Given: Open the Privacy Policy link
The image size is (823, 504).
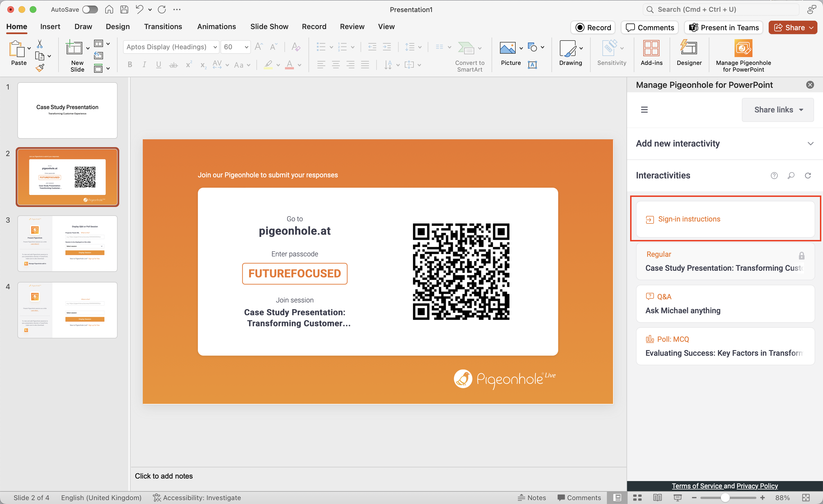Looking at the screenshot, I should tap(757, 486).
